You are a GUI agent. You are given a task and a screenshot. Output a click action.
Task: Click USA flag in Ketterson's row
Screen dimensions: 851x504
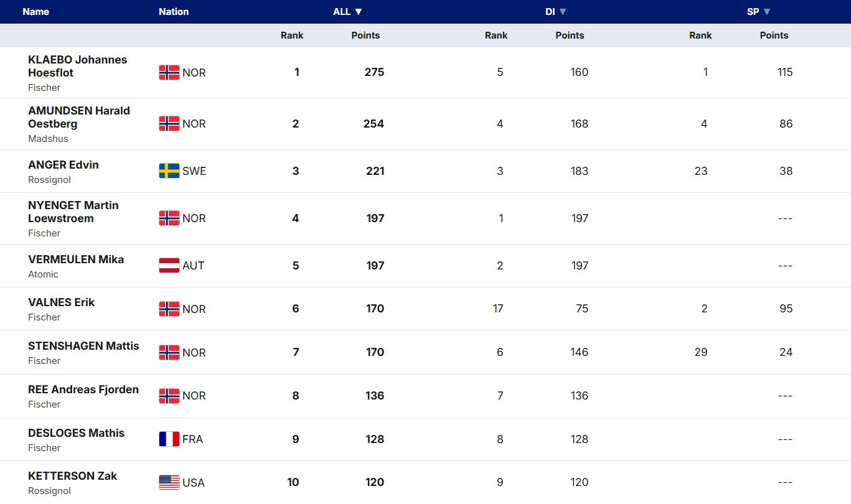[x=169, y=483]
